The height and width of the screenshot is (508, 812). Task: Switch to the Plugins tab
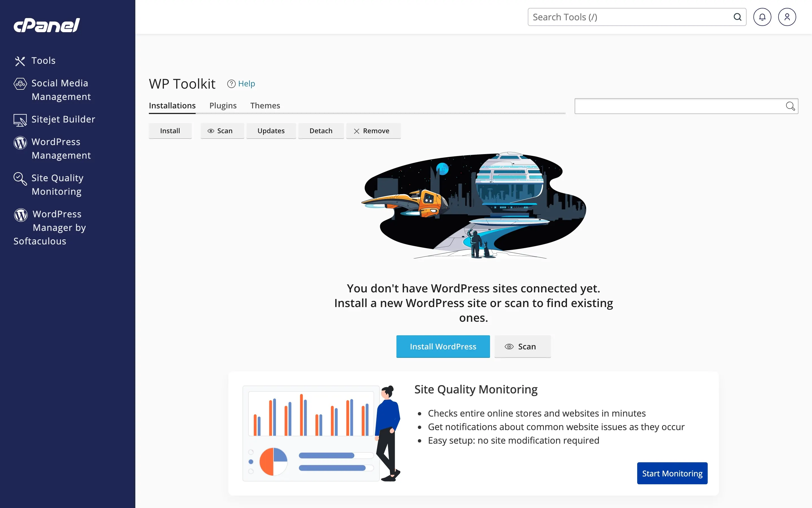pyautogui.click(x=223, y=106)
